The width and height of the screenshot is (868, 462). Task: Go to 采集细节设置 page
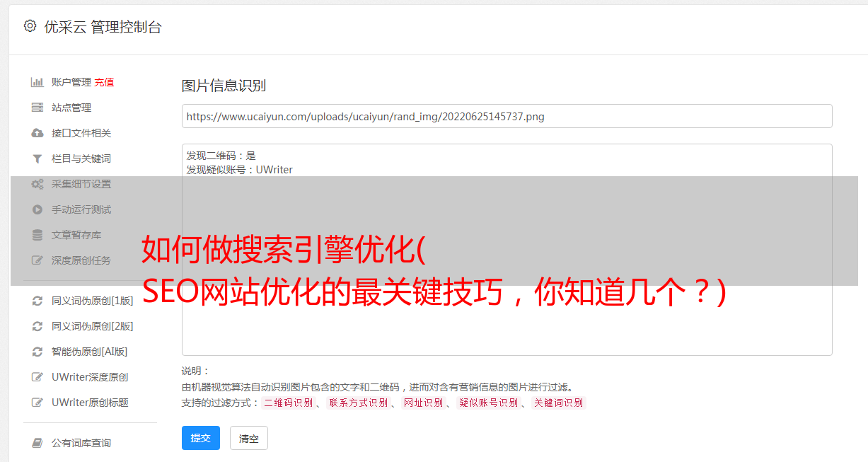pyautogui.click(x=81, y=184)
